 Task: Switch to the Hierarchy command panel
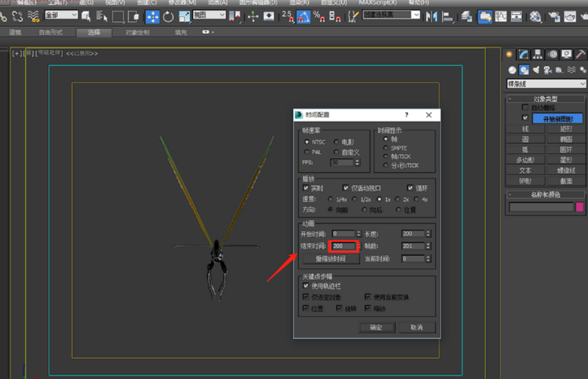coord(538,54)
